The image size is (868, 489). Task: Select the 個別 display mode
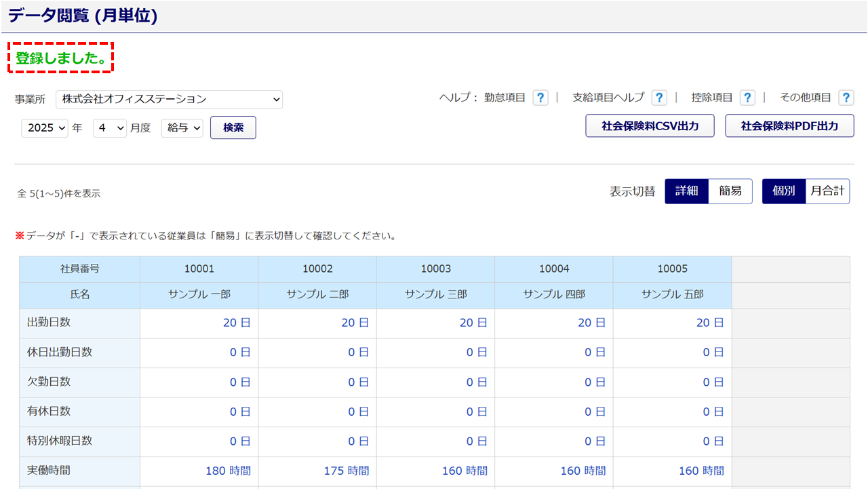click(783, 191)
